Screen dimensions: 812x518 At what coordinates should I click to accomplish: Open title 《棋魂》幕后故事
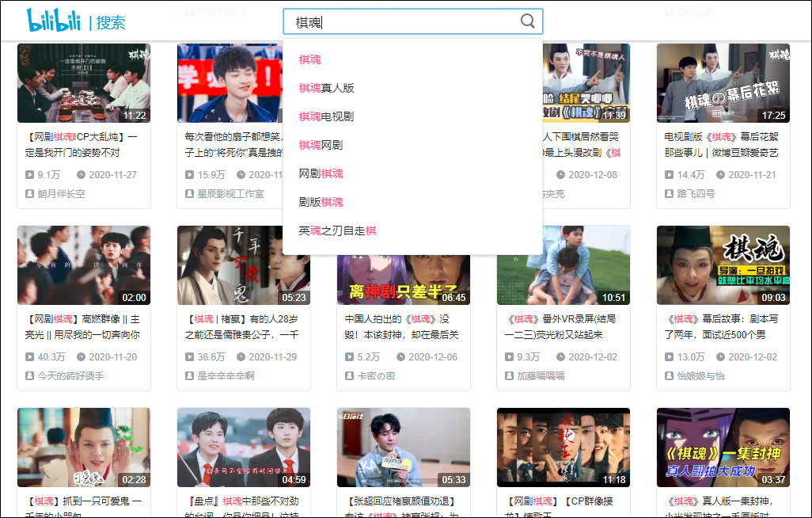(x=721, y=326)
